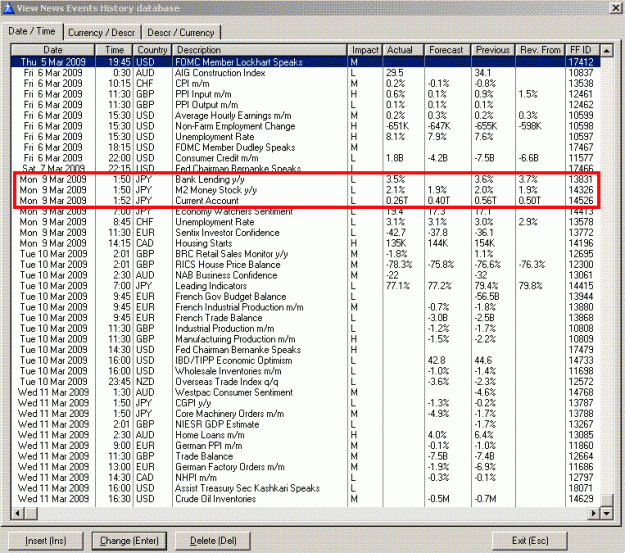Select the M2 Money Stock y/y row
625x553 pixels.
(x=306, y=190)
